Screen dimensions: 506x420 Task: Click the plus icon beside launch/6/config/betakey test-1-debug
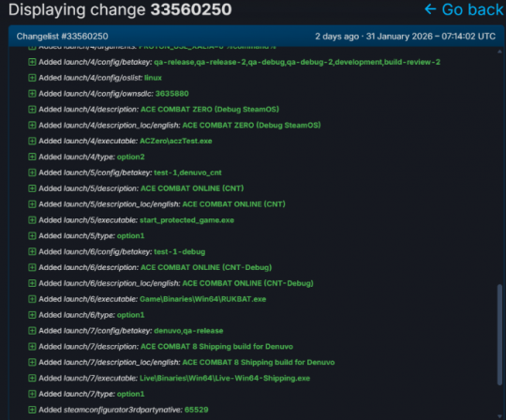(x=32, y=251)
